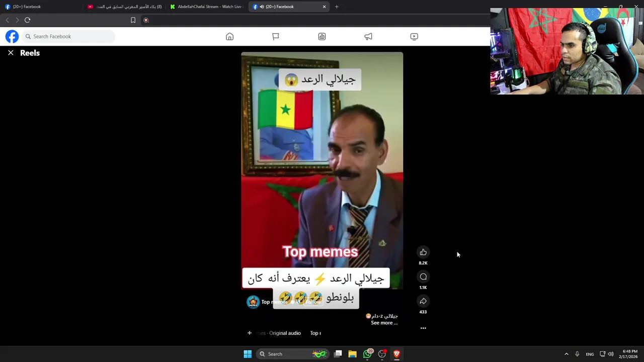The width and height of the screenshot is (644, 362).
Task: Open Top memes profile picture
Action: pos(253,302)
